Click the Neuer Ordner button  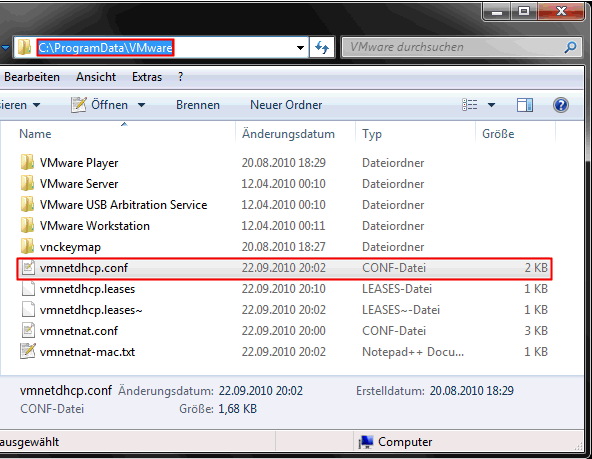tap(286, 105)
